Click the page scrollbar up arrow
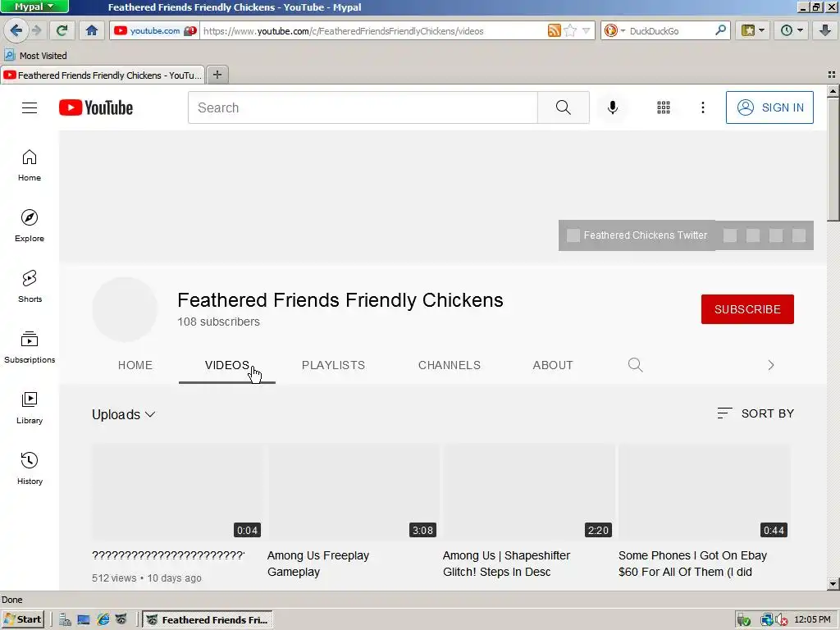This screenshot has height=630, width=840. point(833,91)
